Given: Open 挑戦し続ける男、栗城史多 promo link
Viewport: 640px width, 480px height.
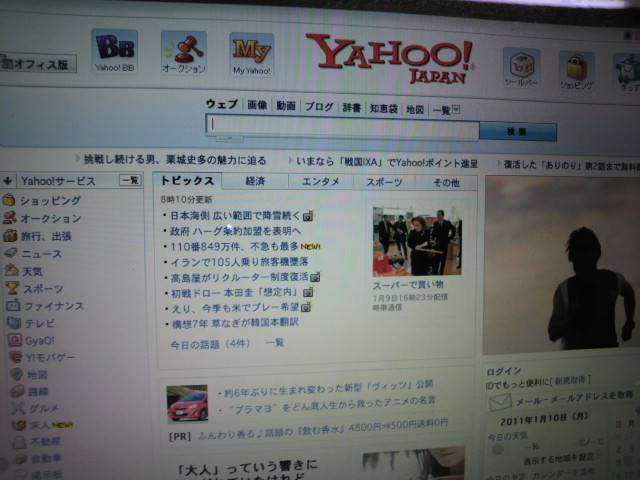Looking at the screenshot, I should tap(175, 160).
